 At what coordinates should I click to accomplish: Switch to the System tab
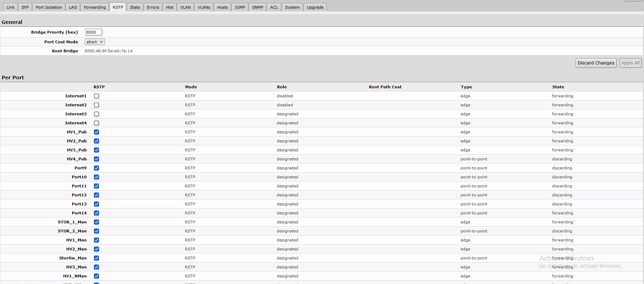[292, 7]
